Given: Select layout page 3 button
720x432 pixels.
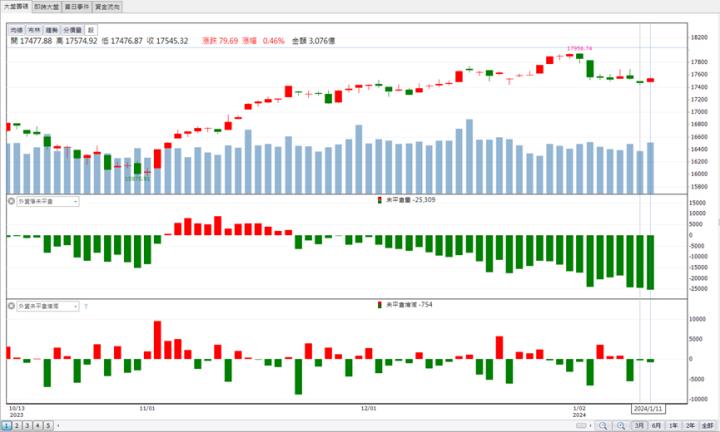Looking at the screenshot, I should tap(27, 426).
